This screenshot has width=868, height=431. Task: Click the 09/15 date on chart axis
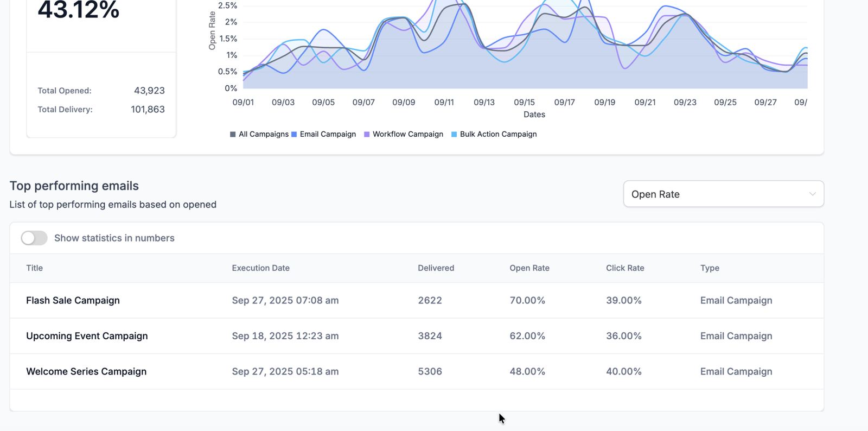coord(524,102)
